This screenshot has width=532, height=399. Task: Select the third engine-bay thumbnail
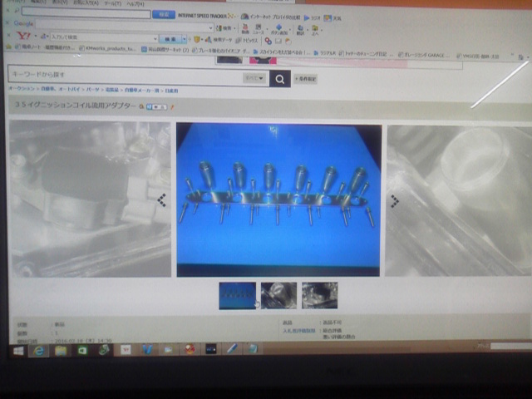[319, 295]
